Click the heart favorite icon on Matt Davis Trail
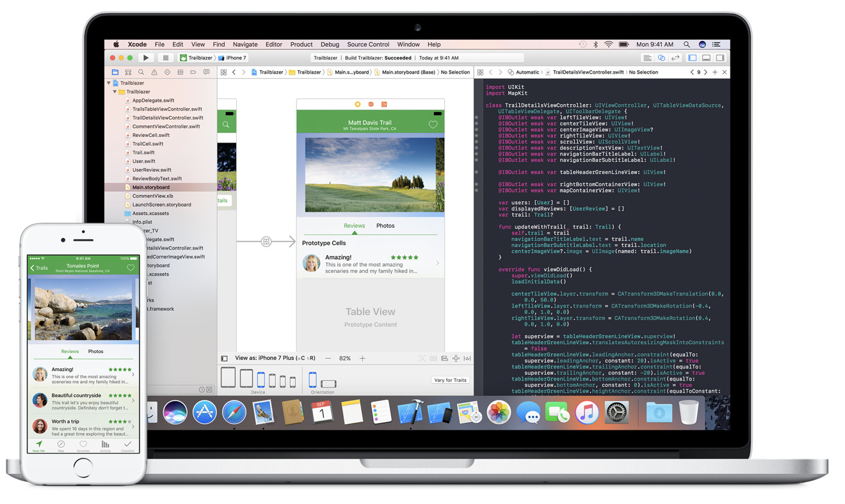Viewport: 845px width, 504px height. (433, 125)
